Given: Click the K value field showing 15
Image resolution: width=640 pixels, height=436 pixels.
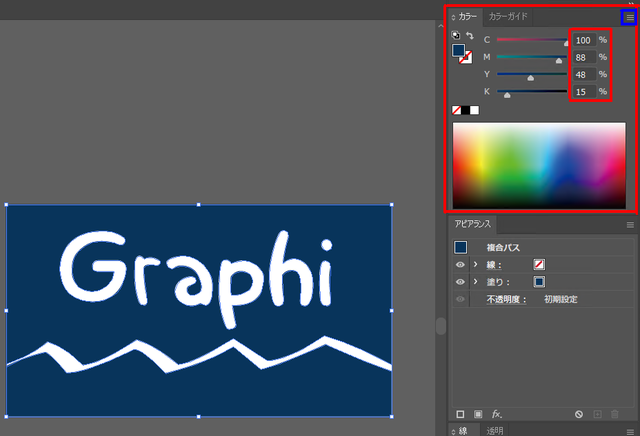Looking at the screenshot, I should tap(584, 91).
